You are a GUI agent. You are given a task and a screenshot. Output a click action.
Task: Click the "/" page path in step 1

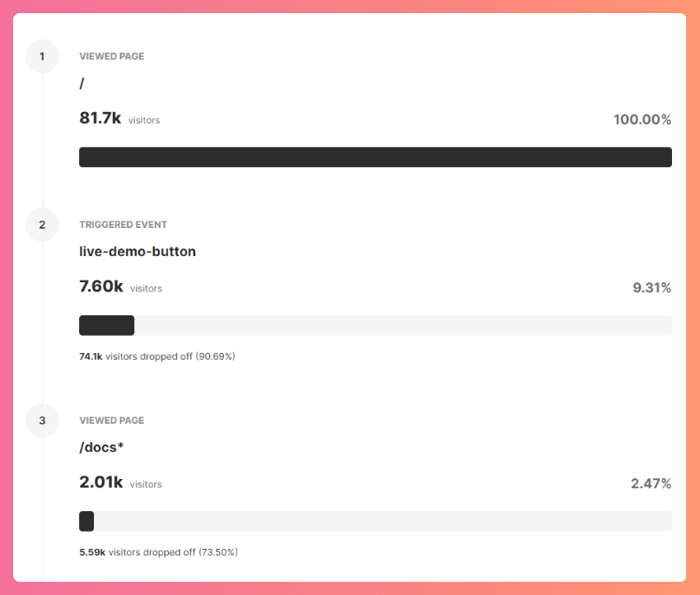[x=82, y=84]
